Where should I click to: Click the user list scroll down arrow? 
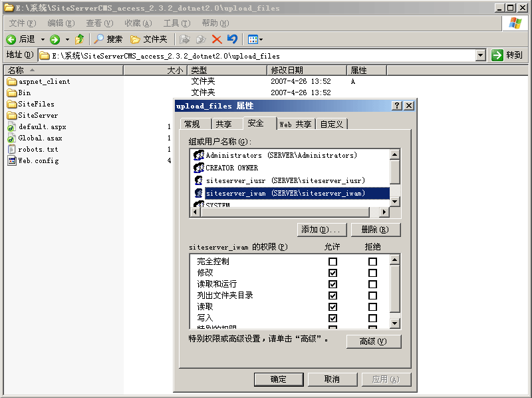(394, 202)
